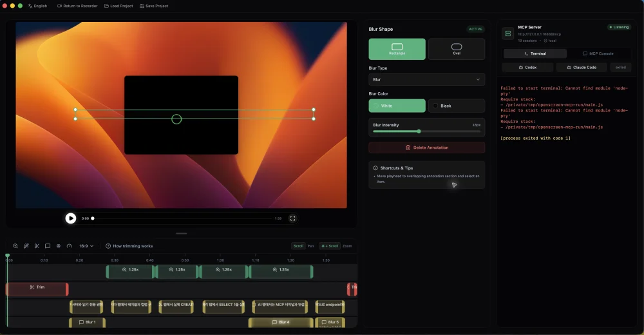Screen dimensions: 644x335
Task: Click the Listening status badge
Action: (x=619, y=27)
